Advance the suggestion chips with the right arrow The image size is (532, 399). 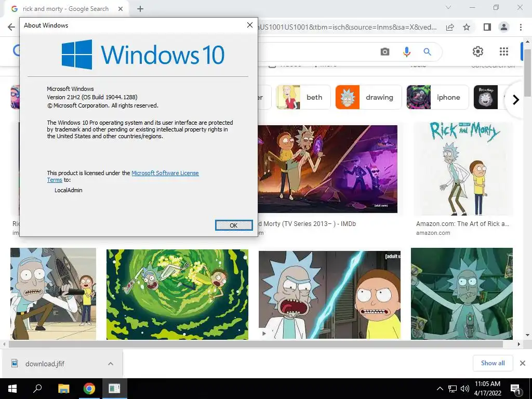[x=516, y=100]
